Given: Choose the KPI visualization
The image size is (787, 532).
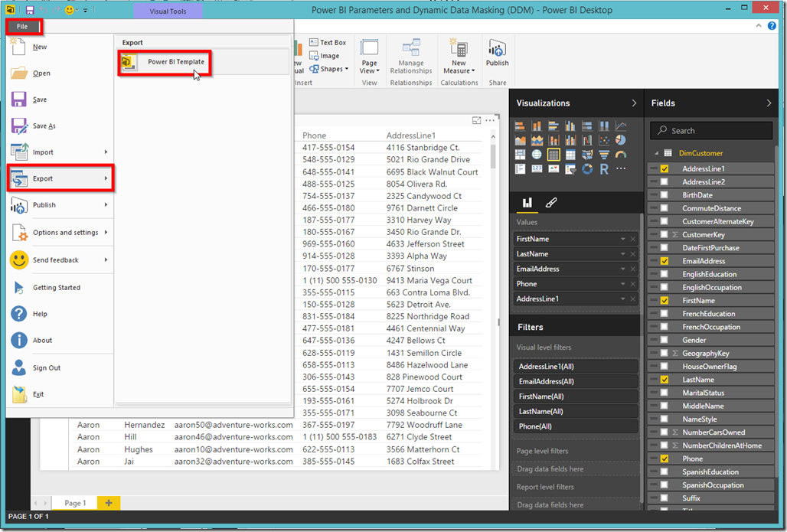Looking at the screenshot, I should pos(554,168).
